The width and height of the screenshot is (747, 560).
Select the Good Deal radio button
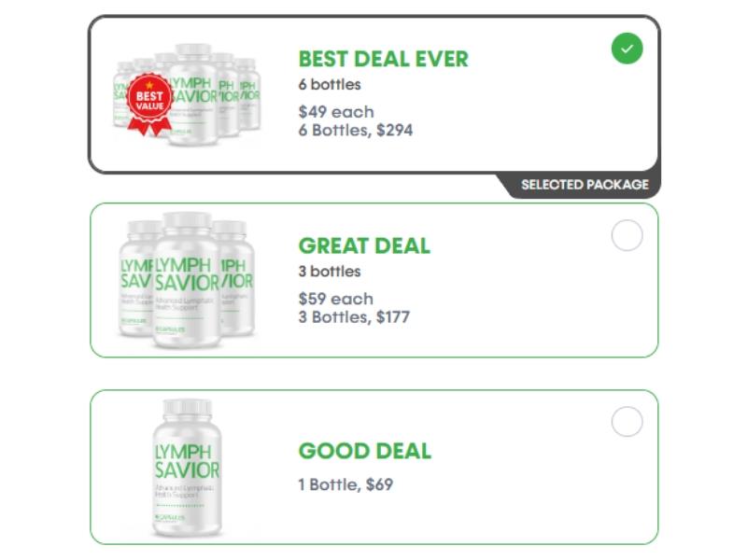[x=627, y=422]
